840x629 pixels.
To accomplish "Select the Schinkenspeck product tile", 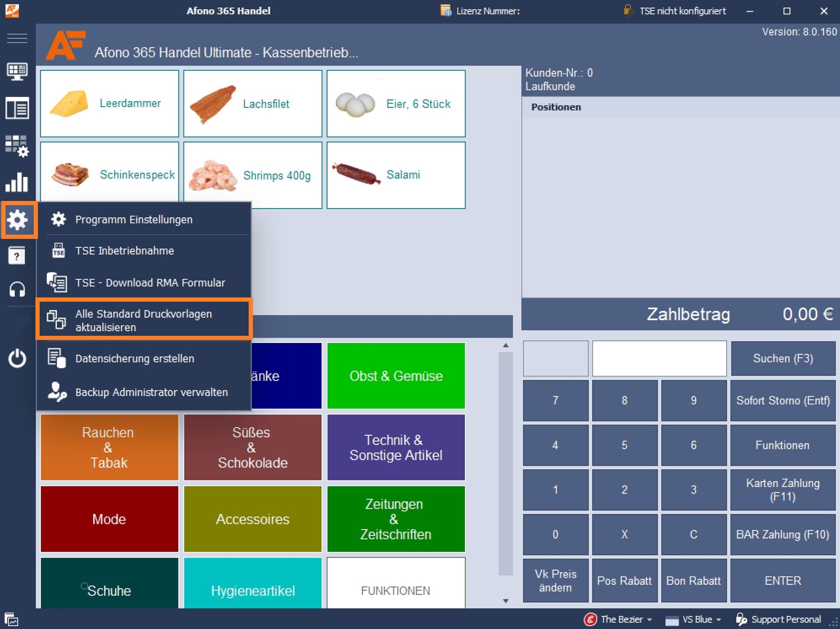I will click(109, 172).
